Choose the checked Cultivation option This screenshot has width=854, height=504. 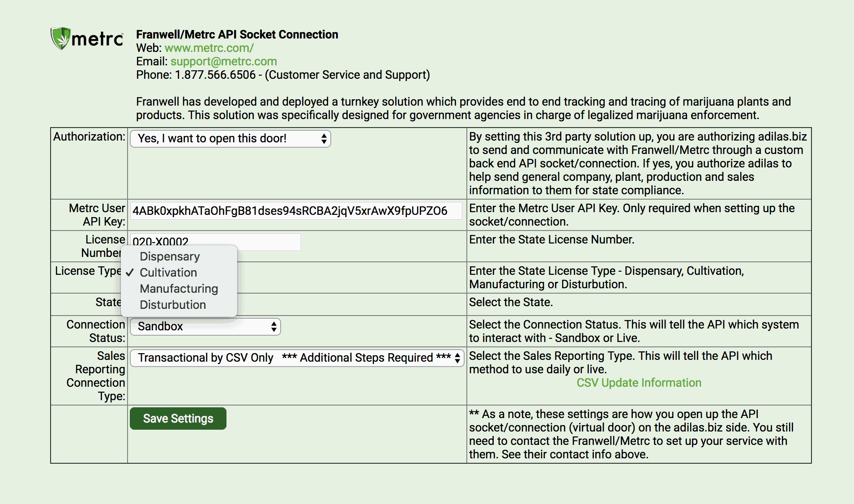click(168, 273)
